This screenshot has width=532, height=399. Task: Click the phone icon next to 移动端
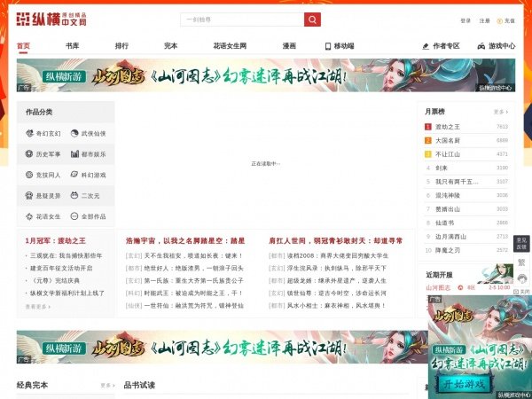[x=328, y=46]
